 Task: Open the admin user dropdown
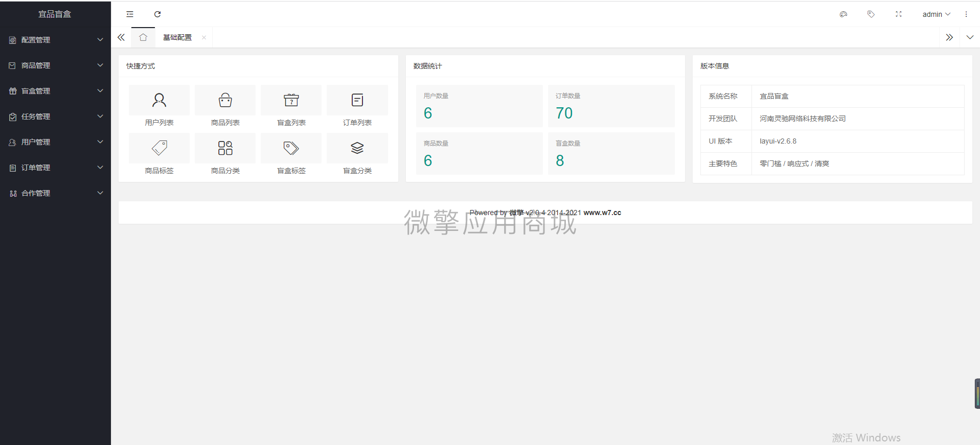point(937,14)
